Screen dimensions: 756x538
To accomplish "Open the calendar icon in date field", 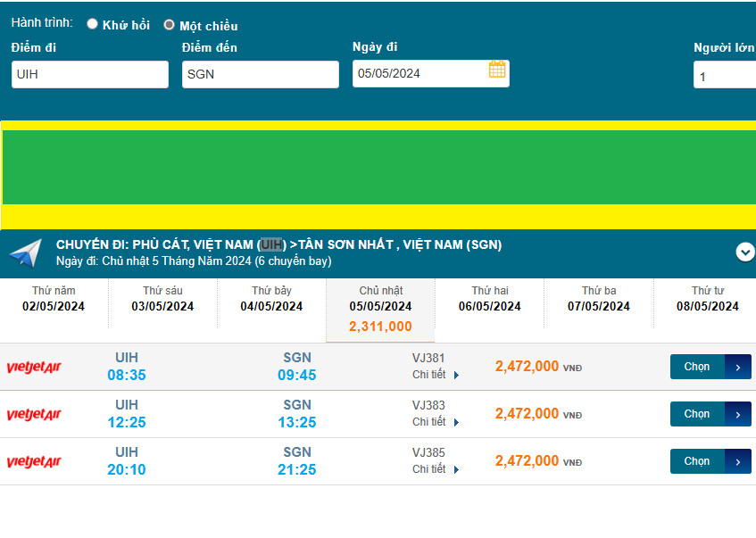I will 497,70.
